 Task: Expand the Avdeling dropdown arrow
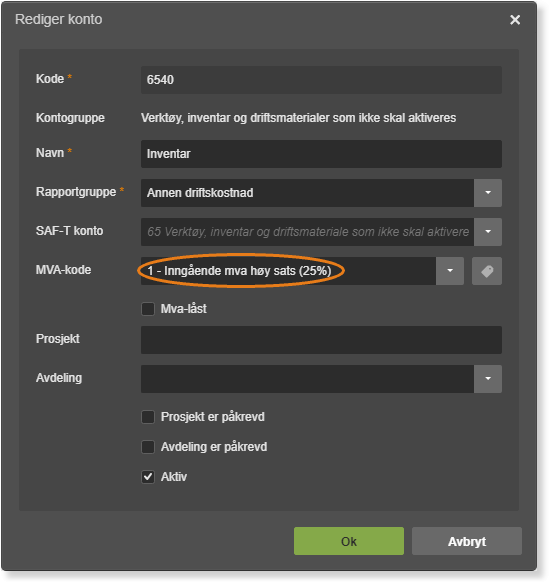click(488, 379)
